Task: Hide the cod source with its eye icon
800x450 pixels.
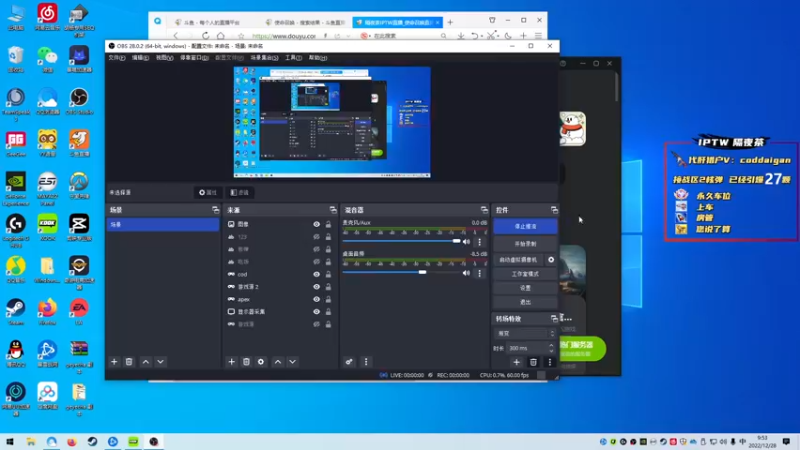Action: 317,274
